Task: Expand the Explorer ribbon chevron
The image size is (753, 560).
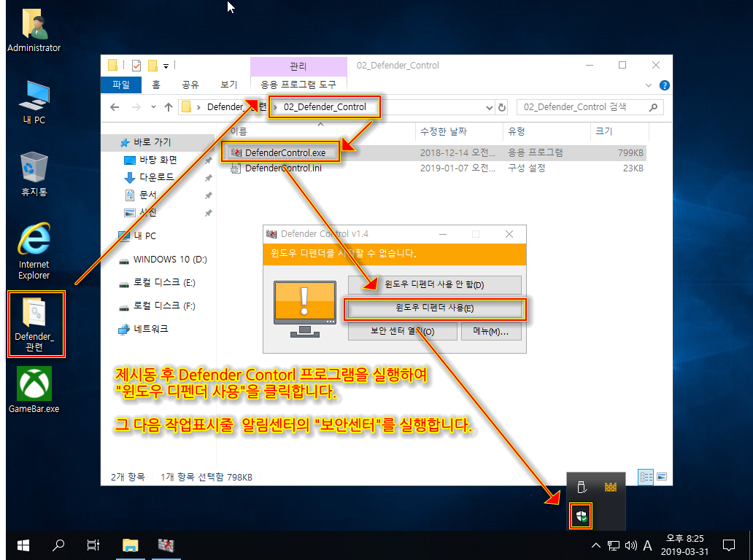Action: (649, 85)
